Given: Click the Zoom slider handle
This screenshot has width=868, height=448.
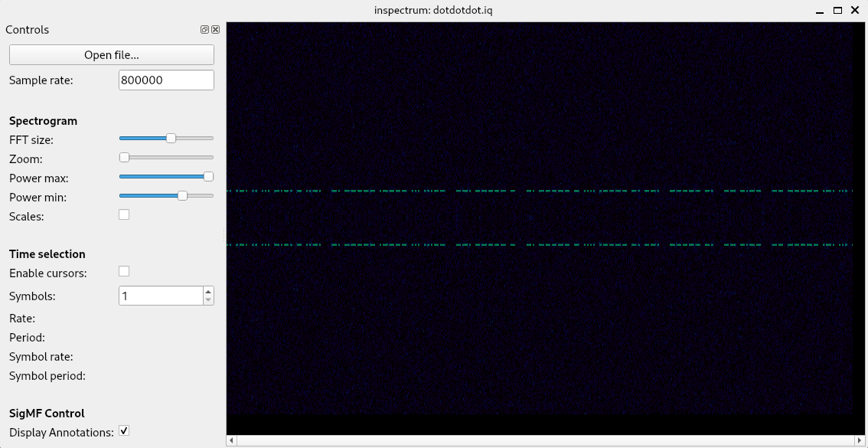Looking at the screenshot, I should point(124,158).
